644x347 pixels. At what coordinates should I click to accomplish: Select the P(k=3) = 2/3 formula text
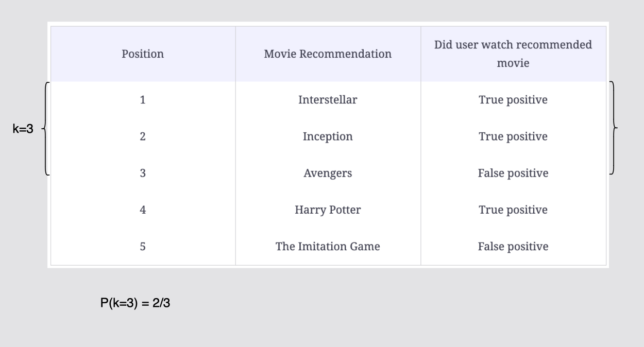tap(135, 303)
